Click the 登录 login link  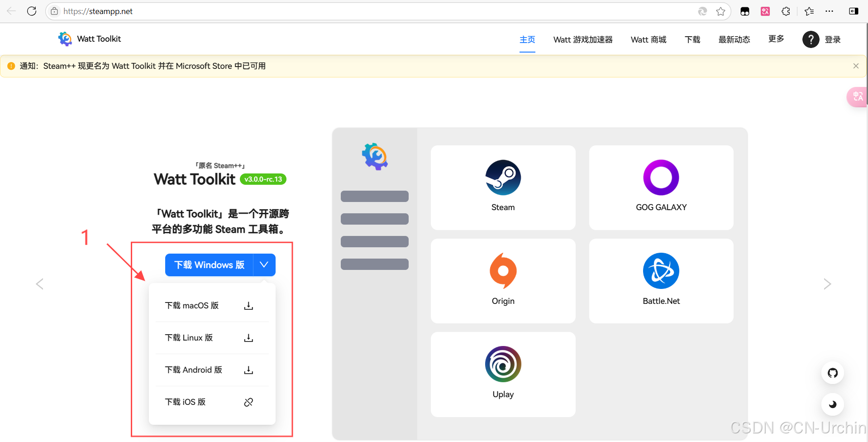click(833, 39)
